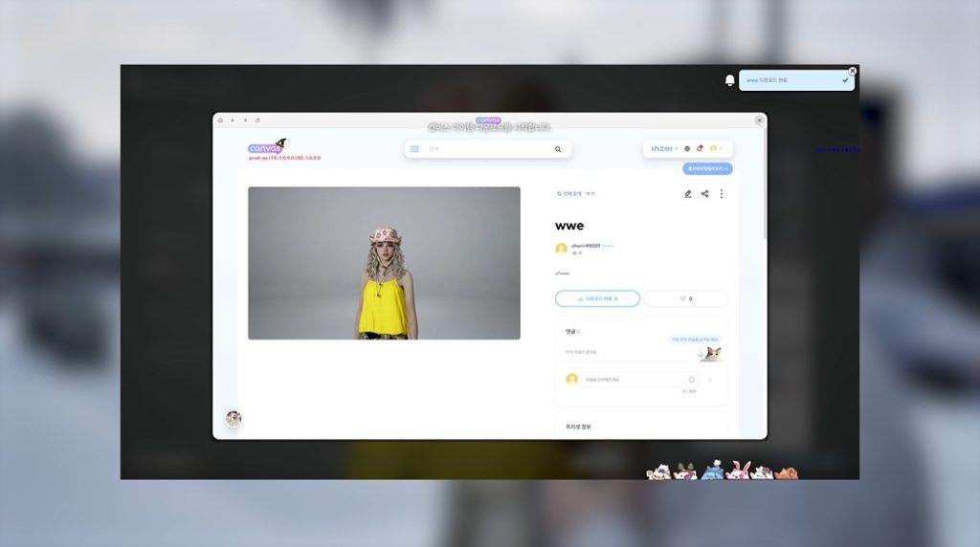Reload the page with refresh icon
This screenshot has height=547, width=980.
257,120
